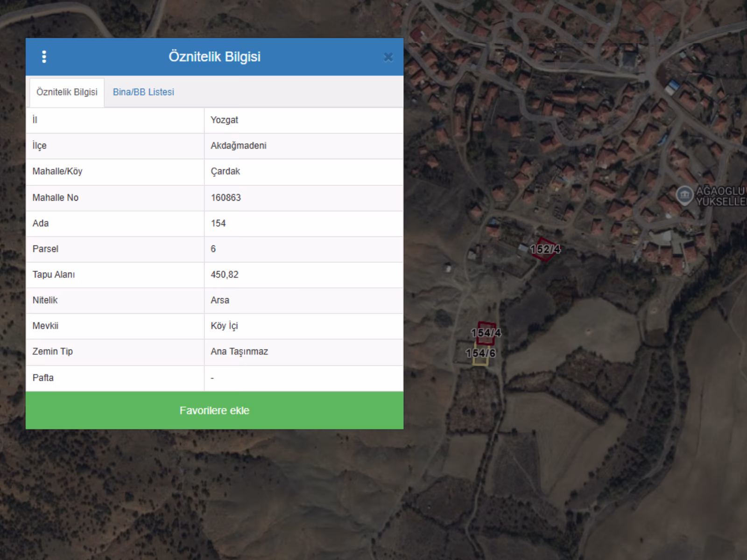Select the Öznitelik Bilgisi tab

67,92
